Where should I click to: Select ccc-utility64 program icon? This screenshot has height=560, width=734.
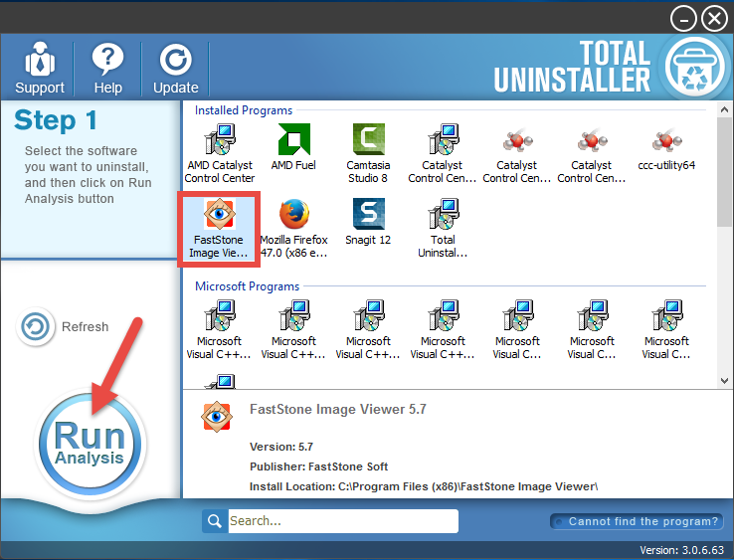pos(666,139)
